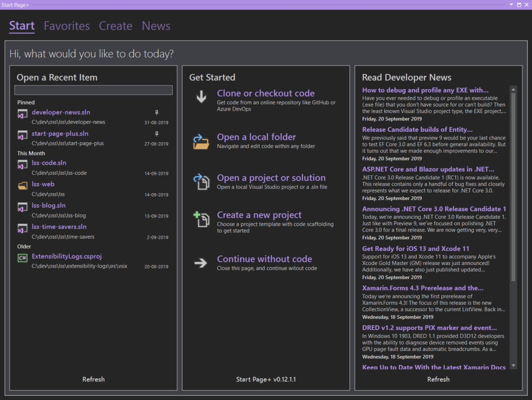Open 'Release Candidate builds of Entity' article
The image size is (532, 400).
tap(417, 130)
